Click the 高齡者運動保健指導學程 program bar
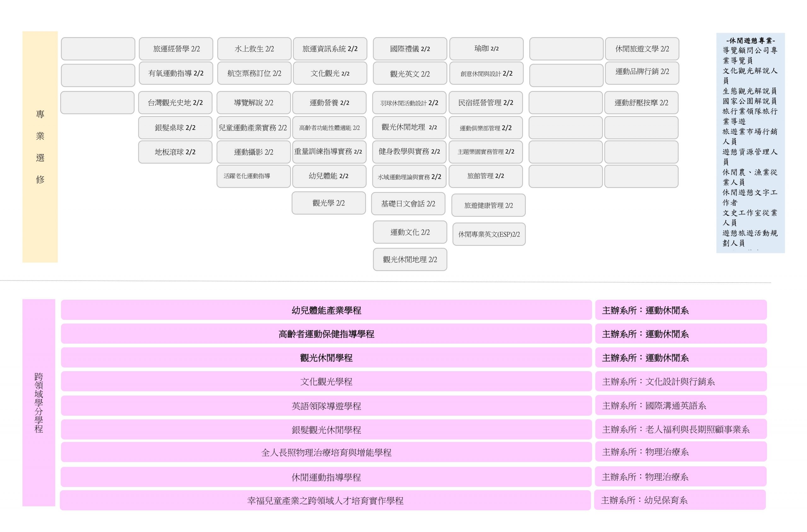Viewport: 807px width, 532px height. pyautogui.click(x=327, y=333)
